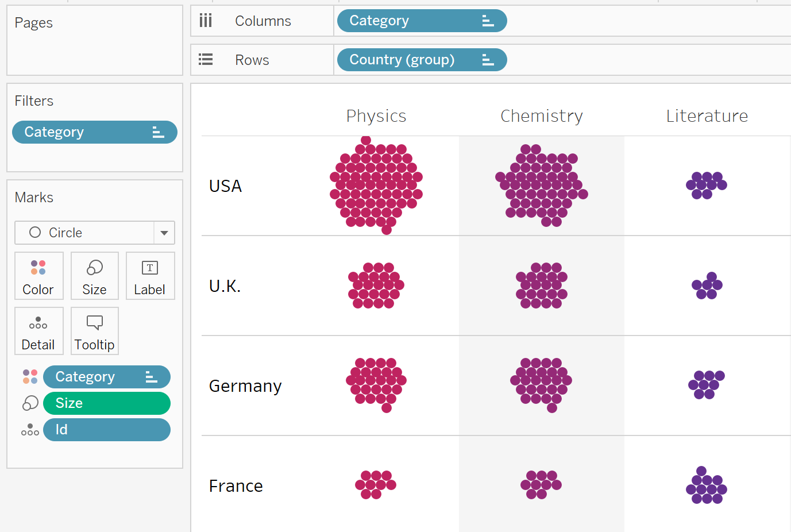Click size icon beside Size pill

click(30, 403)
